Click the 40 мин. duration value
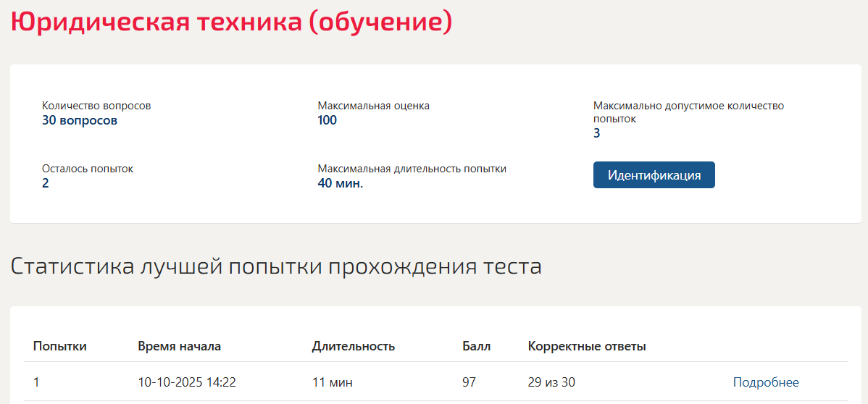 tap(341, 183)
